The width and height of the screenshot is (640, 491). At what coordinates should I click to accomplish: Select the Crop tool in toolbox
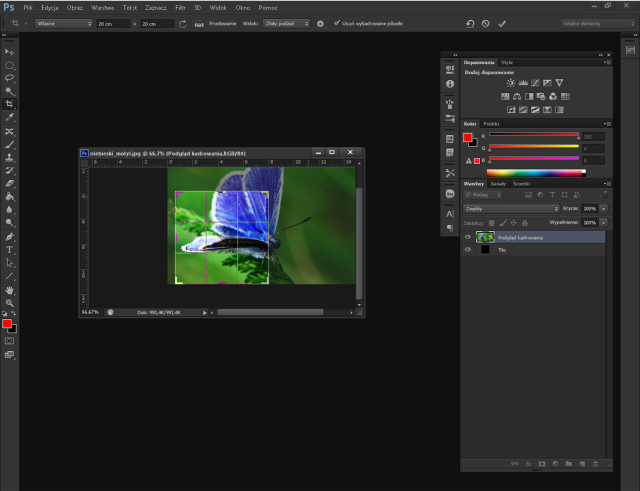tap(9, 104)
